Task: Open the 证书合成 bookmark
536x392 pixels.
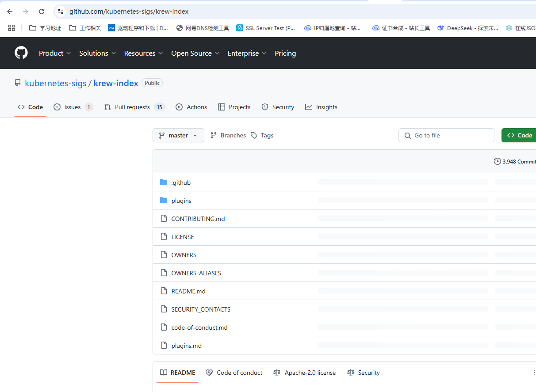Action: click(x=401, y=28)
